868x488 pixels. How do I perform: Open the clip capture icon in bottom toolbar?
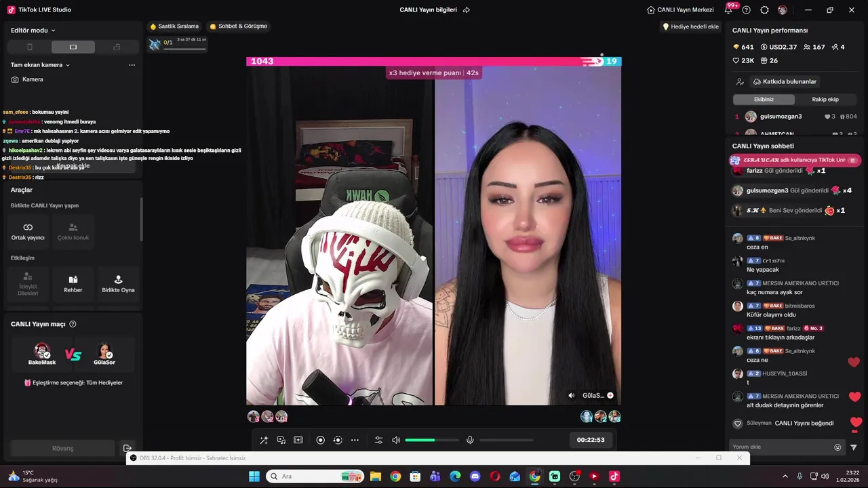[x=298, y=440]
